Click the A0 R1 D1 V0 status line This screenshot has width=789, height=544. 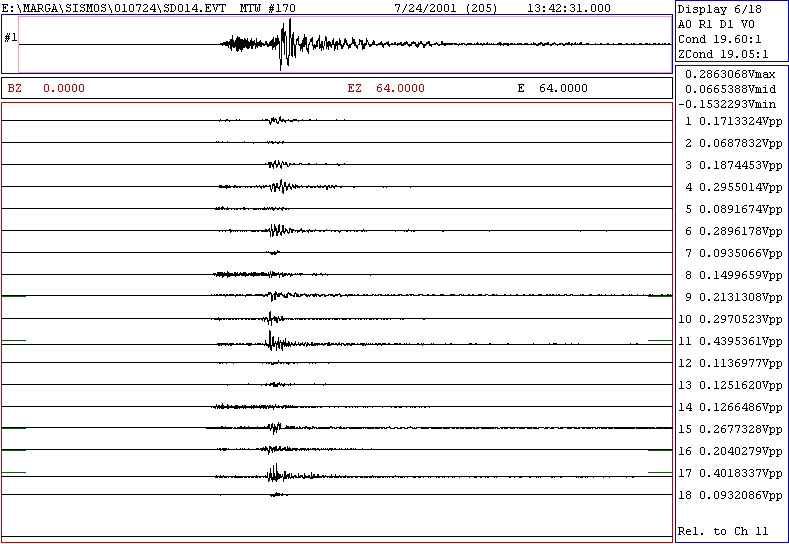click(x=716, y=24)
